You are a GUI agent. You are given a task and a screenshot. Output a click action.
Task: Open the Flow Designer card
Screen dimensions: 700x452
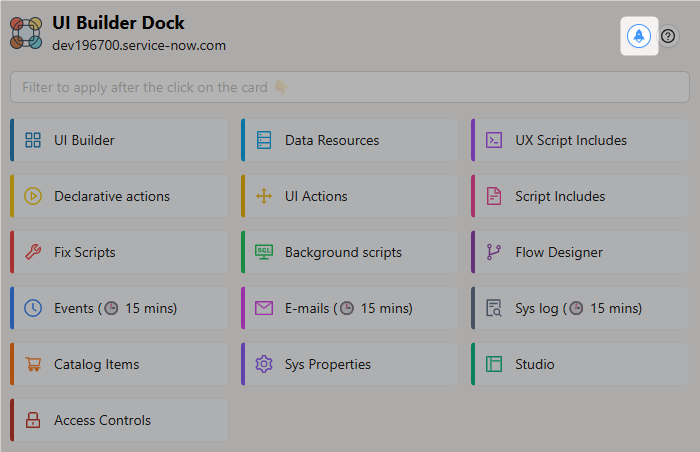click(x=579, y=252)
